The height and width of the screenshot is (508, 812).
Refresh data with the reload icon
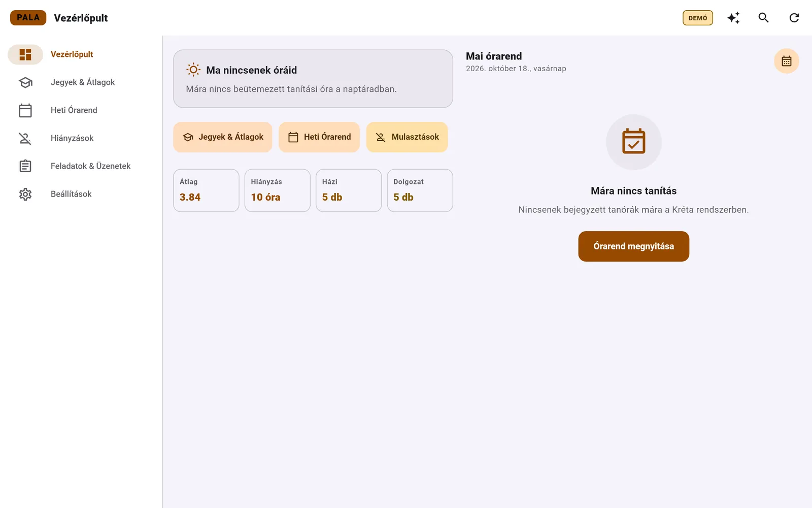point(794,18)
